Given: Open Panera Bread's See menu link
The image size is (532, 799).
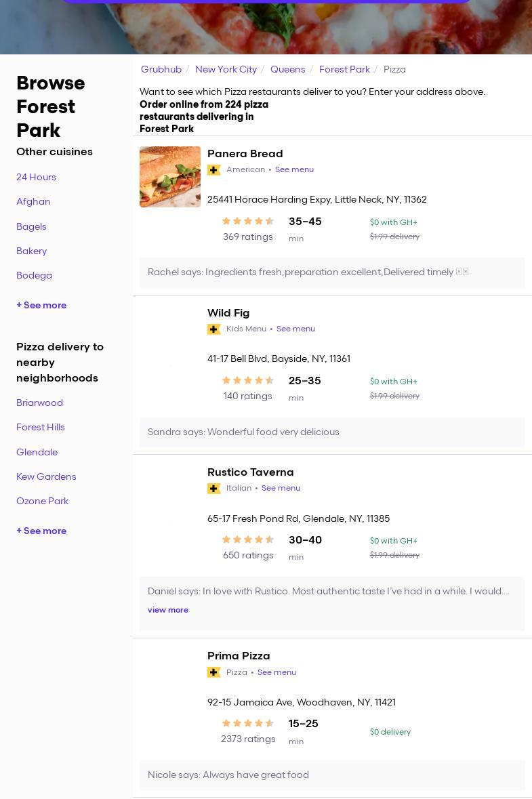Looking at the screenshot, I should [x=294, y=169].
